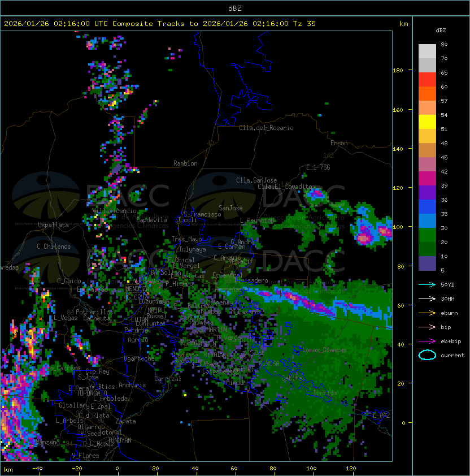Click the -40 km tick on the horizontal axis
470x476 pixels.
click(37, 469)
